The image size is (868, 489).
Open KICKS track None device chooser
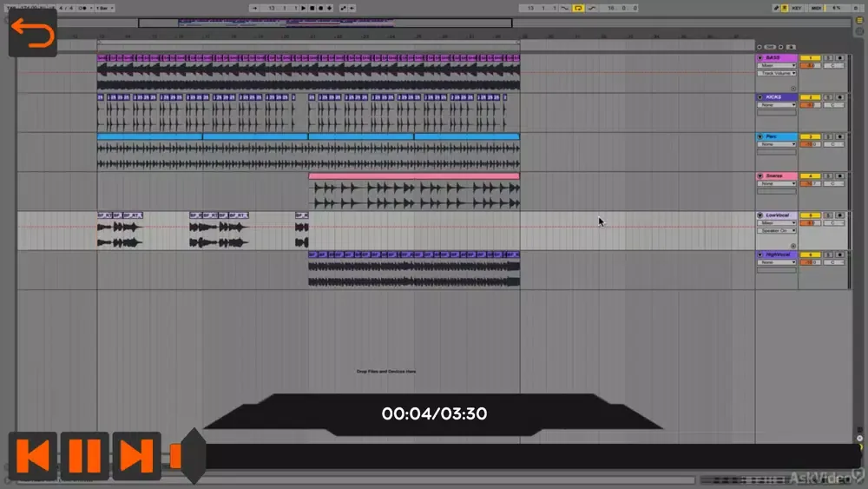777,105
